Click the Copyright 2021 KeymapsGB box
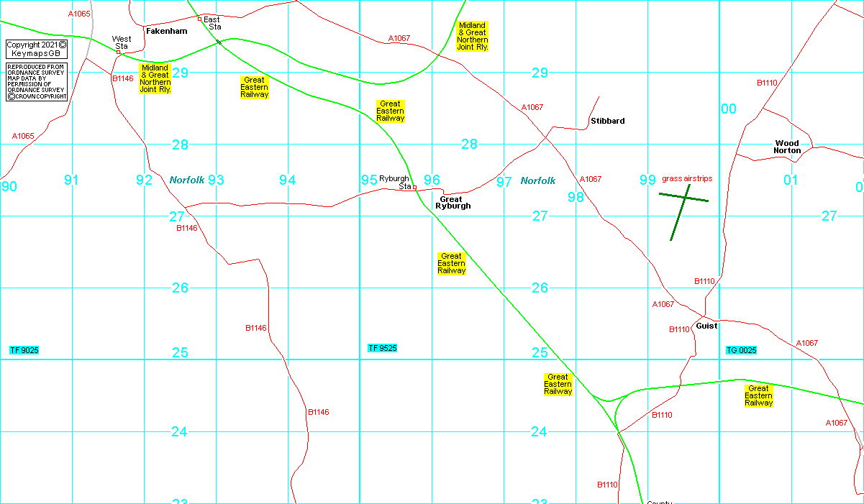 coord(36,49)
